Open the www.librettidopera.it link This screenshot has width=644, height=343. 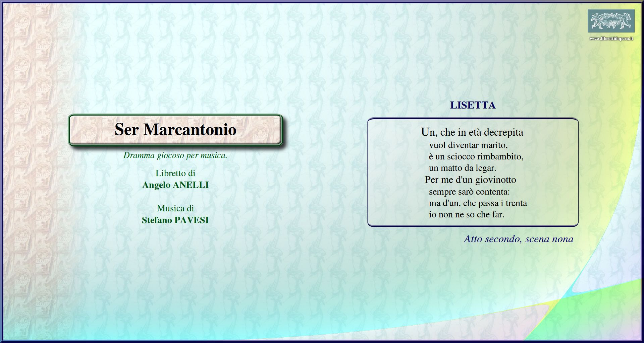611,39
